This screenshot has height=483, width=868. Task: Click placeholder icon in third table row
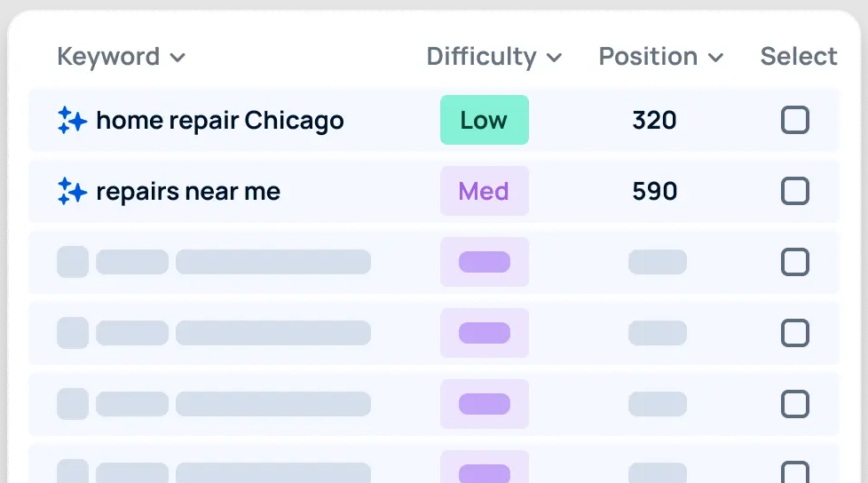point(73,262)
